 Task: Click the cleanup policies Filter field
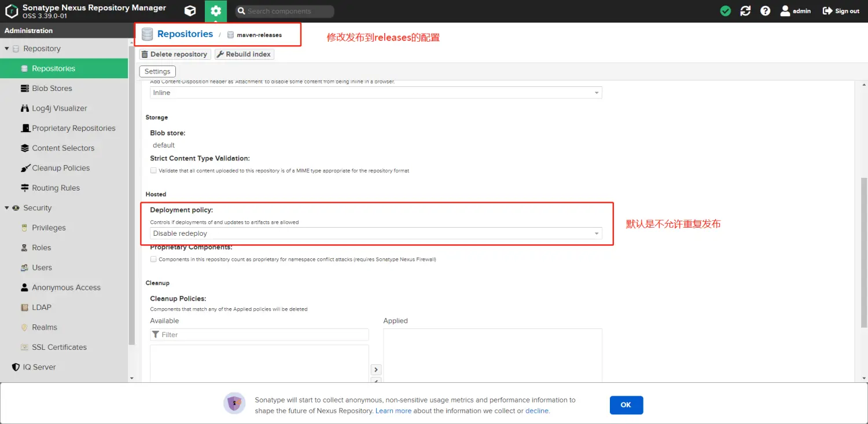click(263, 335)
